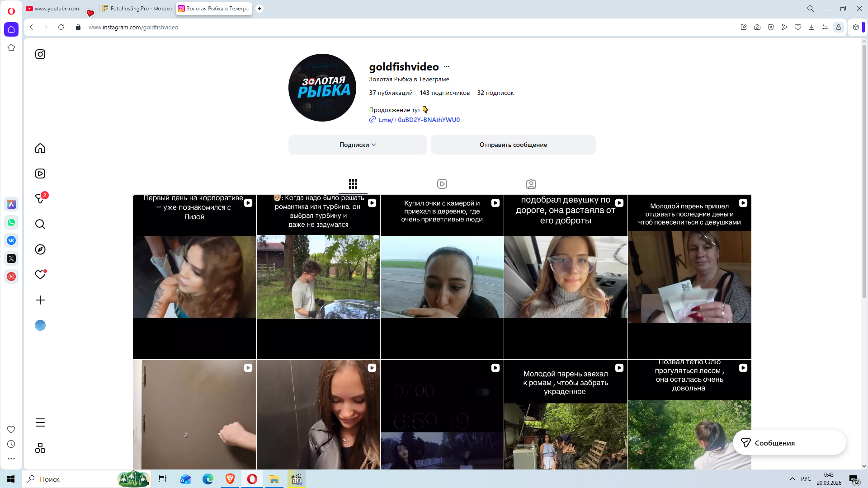View the 143 подписчиков followers list
This screenshot has height=488, width=868.
(444, 93)
